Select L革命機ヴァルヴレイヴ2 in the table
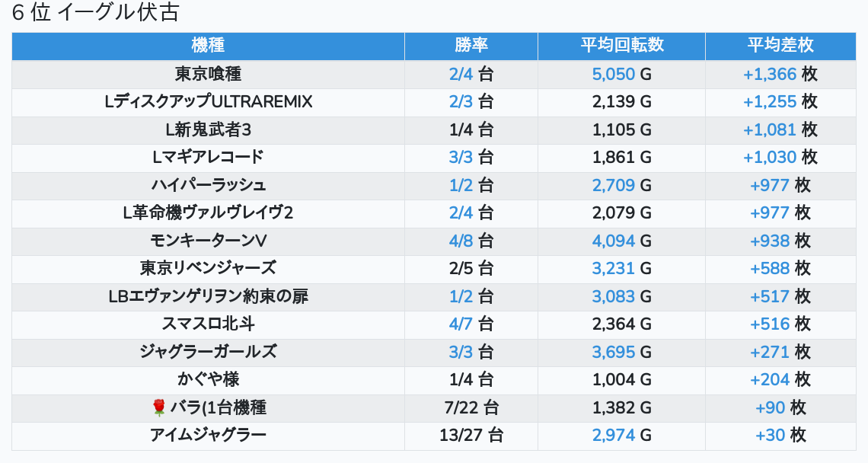Image resolution: width=868 pixels, height=463 pixels. click(x=208, y=213)
